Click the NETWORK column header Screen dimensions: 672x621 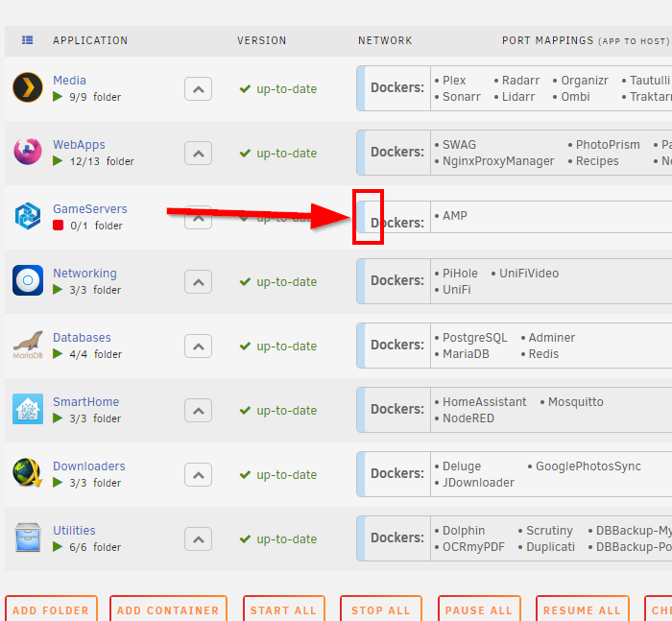(x=385, y=40)
